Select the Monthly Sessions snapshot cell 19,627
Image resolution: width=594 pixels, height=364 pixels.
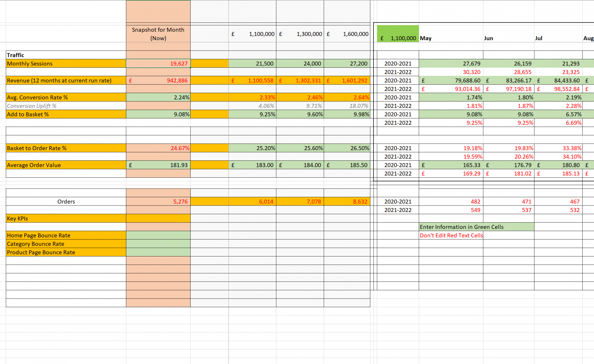point(158,63)
